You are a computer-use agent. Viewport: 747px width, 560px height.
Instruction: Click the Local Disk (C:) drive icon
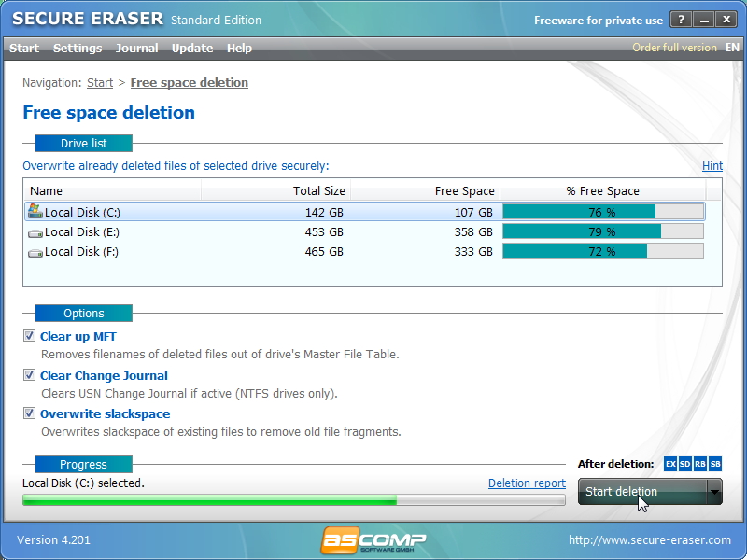[35, 211]
